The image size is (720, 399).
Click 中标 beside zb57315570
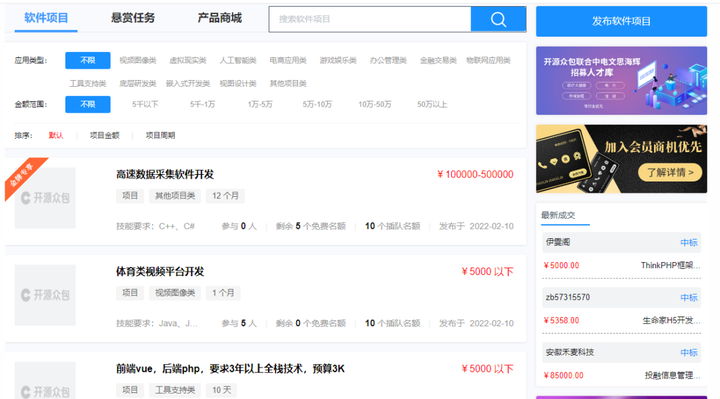[x=689, y=298]
